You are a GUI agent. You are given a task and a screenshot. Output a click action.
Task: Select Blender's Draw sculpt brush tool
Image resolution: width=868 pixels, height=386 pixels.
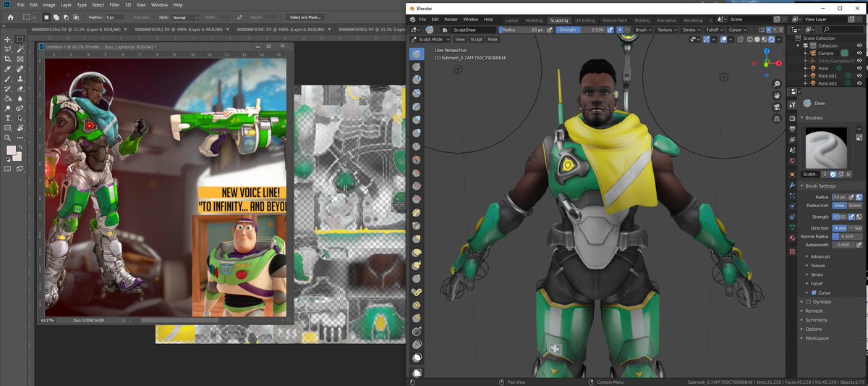point(417,54)
